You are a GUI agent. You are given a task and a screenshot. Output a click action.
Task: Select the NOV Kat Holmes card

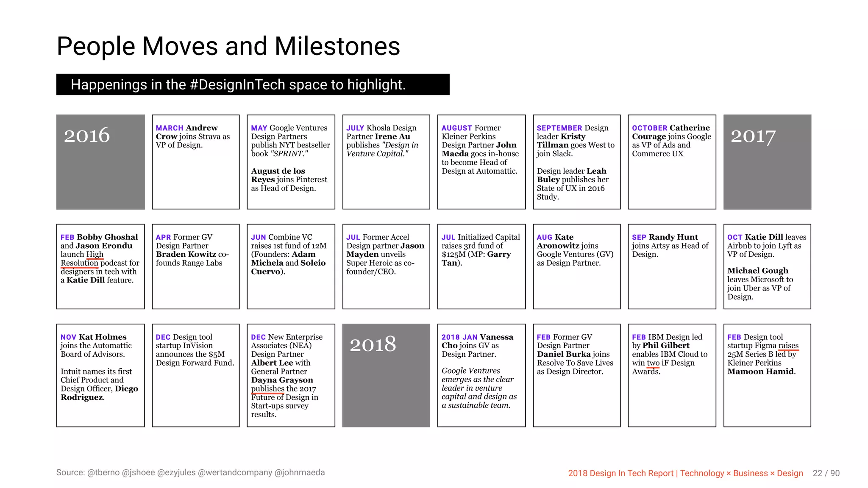(100, 375)
